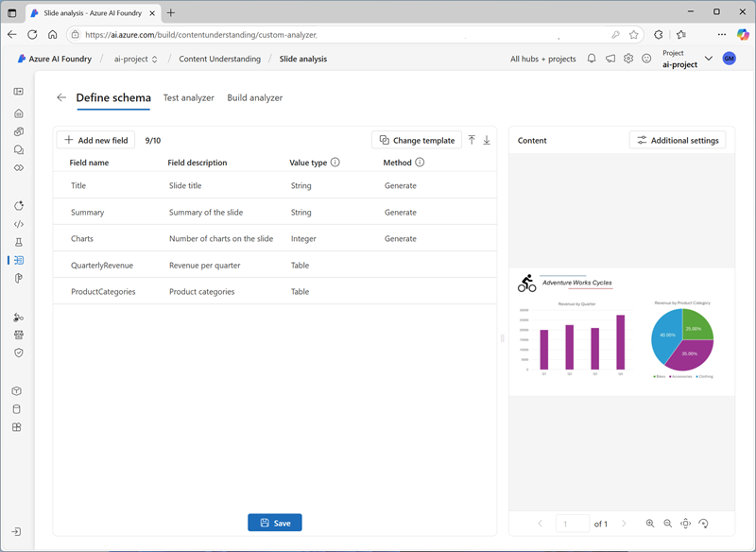This screenshot has width=756, height=552.
Task: Click the upload arrow icon beside Change template
Action: tap(472, 140)
